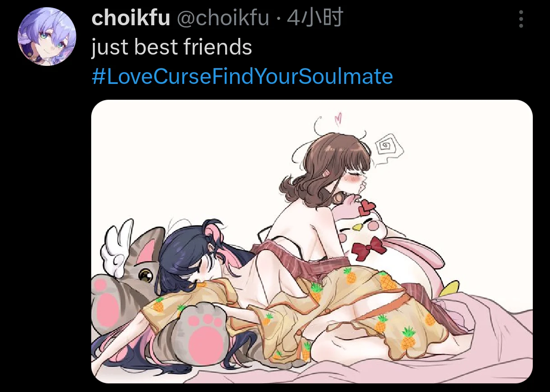Click the small pink heart above the brown hair

[x=338, y=119]
